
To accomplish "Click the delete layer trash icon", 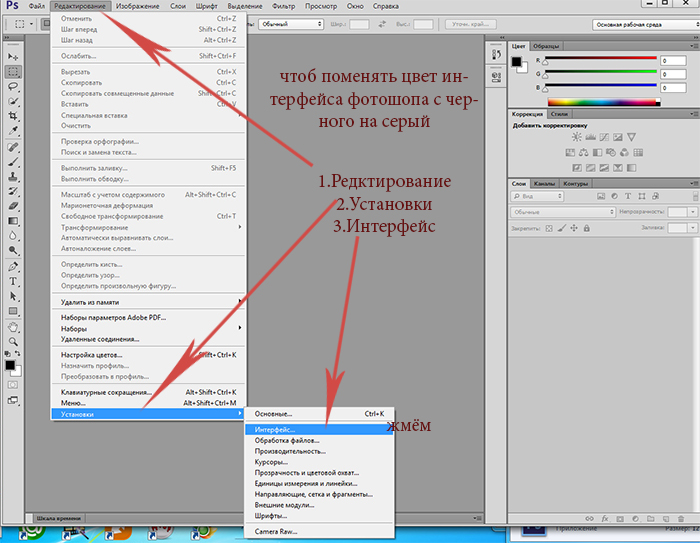I will [x=681, y=519].
